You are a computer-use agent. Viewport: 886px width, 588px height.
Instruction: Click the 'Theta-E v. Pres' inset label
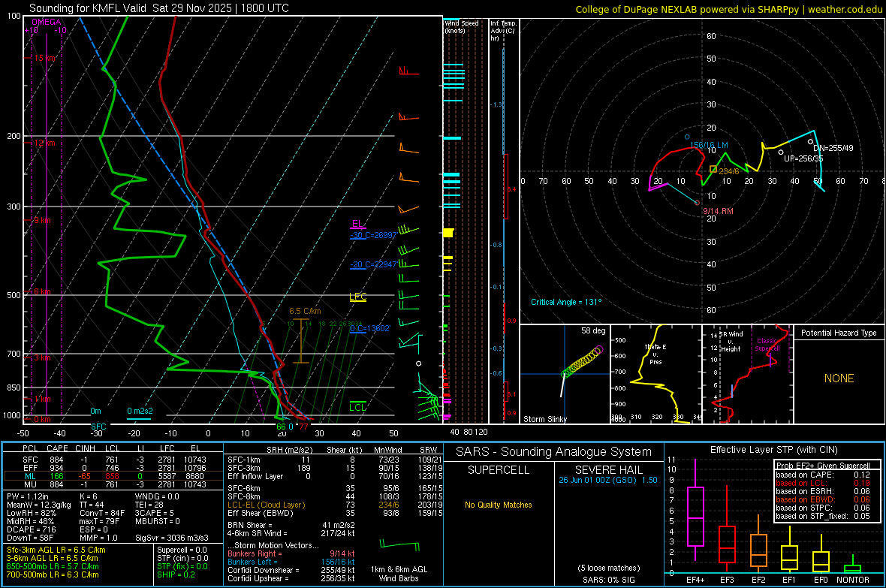point(655,354)
